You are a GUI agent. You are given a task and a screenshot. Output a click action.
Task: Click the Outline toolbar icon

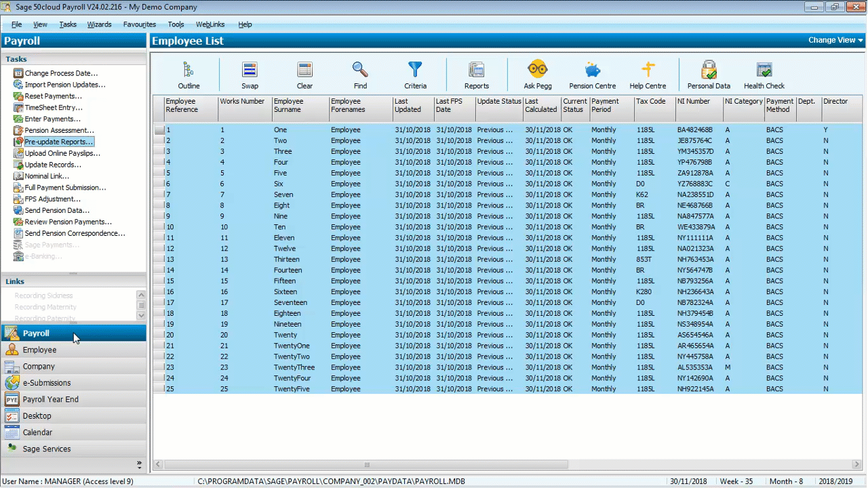pos(189,70)
